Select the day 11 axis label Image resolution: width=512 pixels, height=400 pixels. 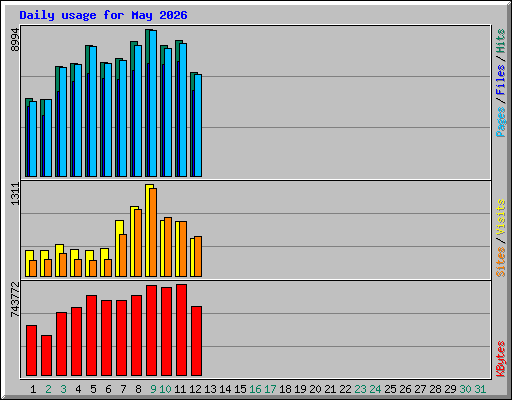point(180,389)
